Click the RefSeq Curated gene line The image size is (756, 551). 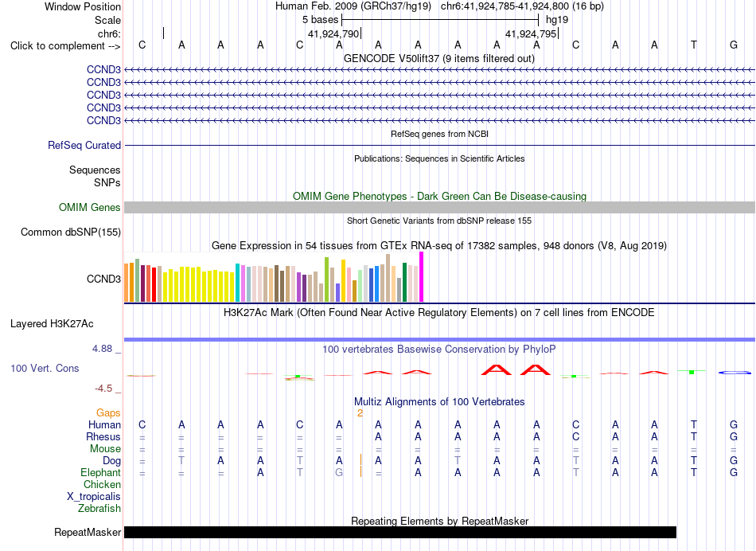(x=439, y=145)
